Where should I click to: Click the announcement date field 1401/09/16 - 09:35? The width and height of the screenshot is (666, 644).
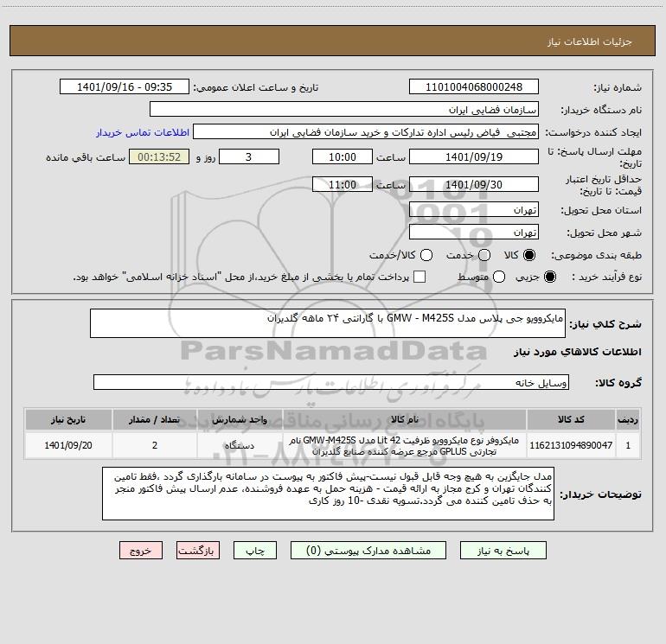point(125,87)
